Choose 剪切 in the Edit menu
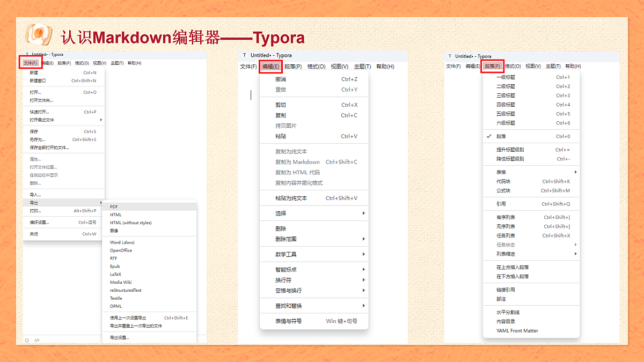Screen dimensions: 644x362 (314, 105)
